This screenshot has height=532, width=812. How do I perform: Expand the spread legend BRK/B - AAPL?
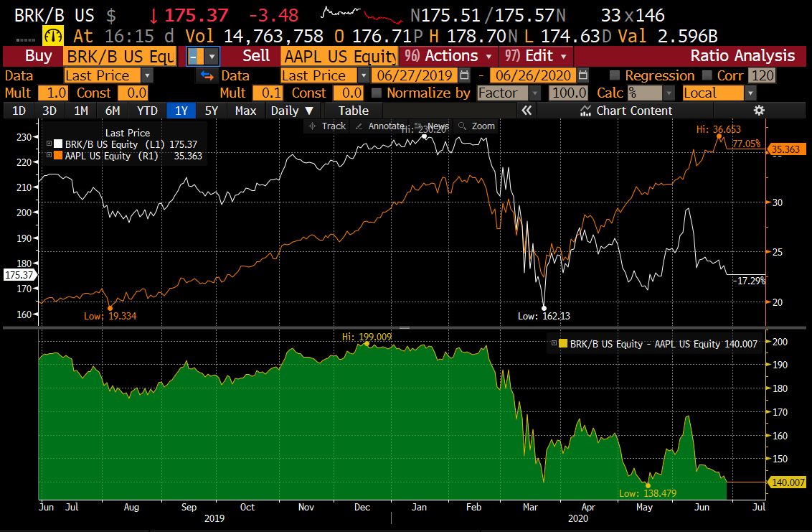point(554,343)
